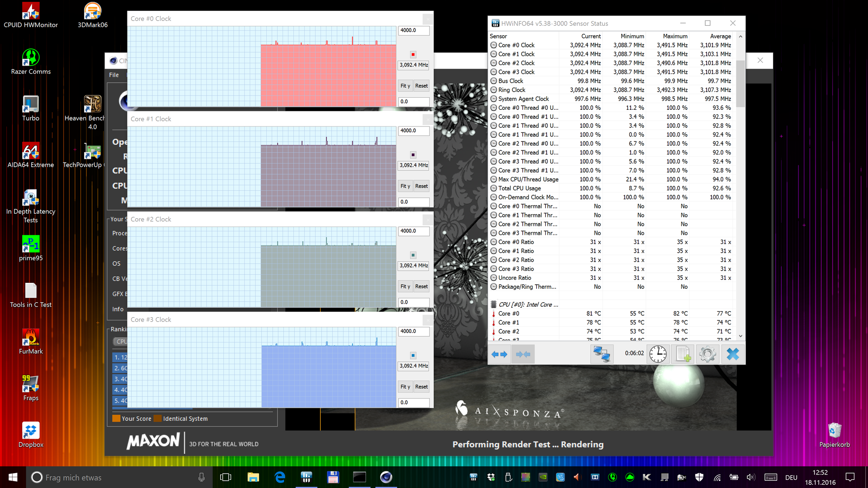Click Reset on Core #3 Clock graph

coord(421,387)
